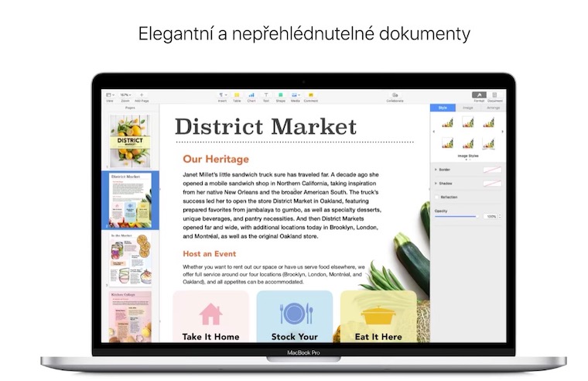
Task: Select the reflected image style, bottom row last
Action: coord(488,144)
